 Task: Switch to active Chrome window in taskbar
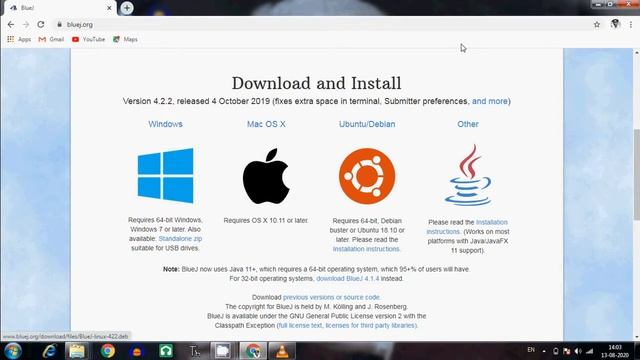253,351
